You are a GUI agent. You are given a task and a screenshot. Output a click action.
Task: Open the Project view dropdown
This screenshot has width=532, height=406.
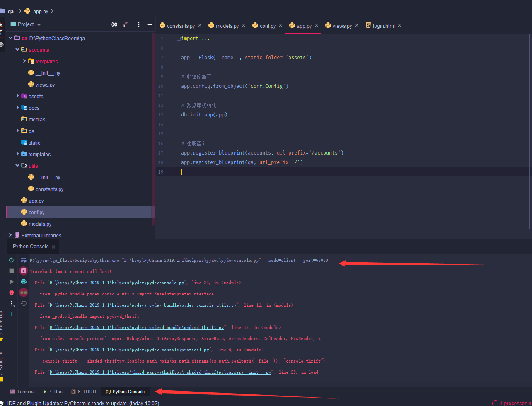coord(26,24)
